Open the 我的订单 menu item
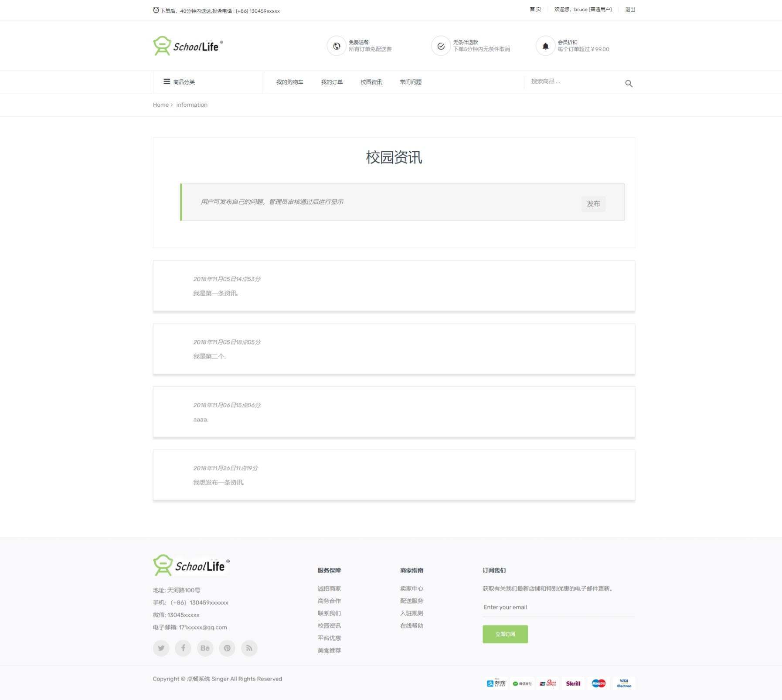This screenshot has height=700, width=782. 332,82
